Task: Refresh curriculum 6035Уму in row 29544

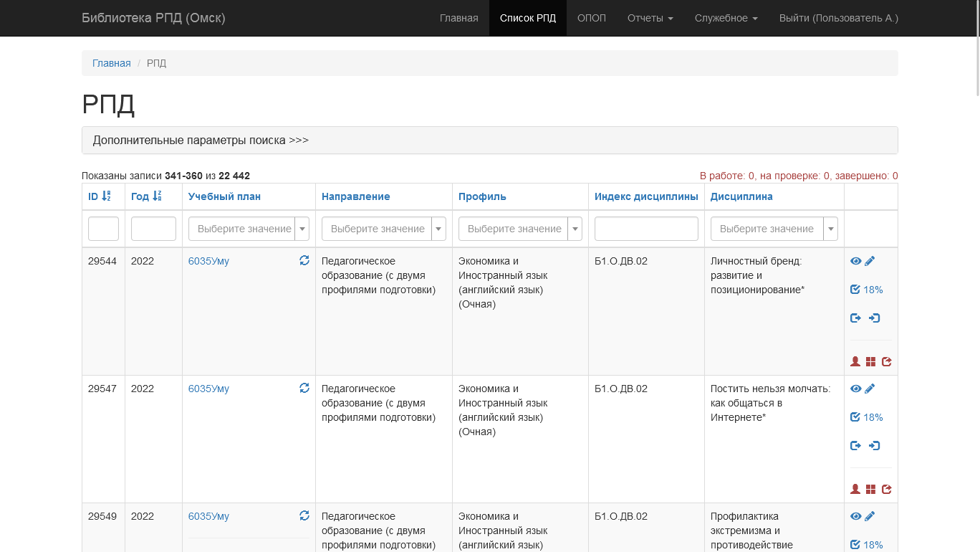Action: click(304, 260)
